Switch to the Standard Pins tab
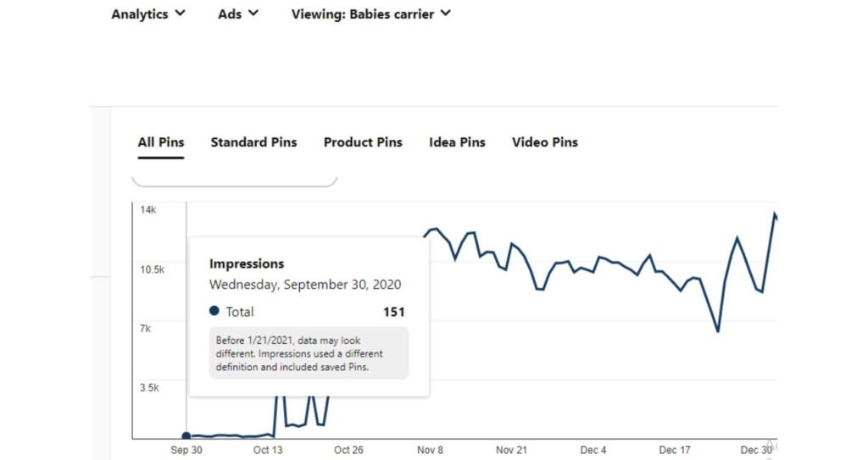868x460 pixels. click(x=253, y=142)
